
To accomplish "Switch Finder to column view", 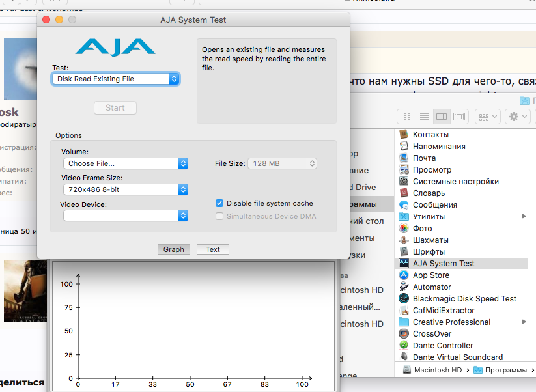I will [x=442, y=117].
